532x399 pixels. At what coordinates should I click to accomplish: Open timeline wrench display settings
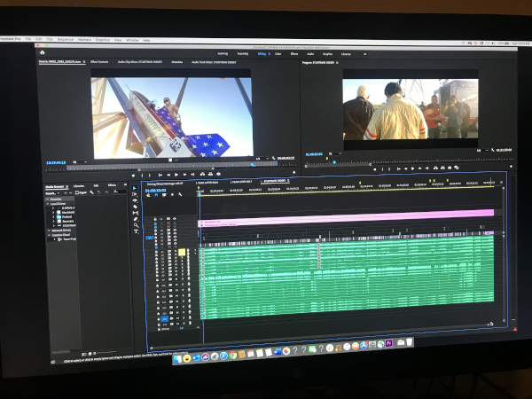coord(180,195)
